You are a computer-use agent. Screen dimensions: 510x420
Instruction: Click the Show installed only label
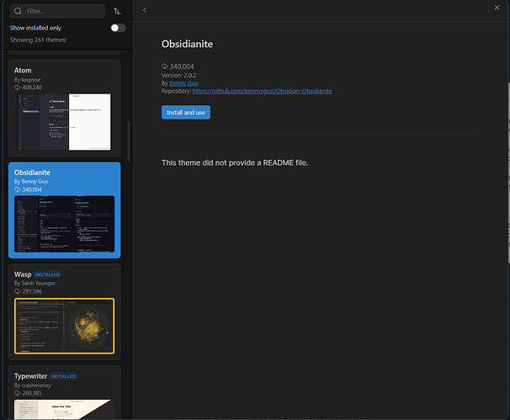coord(35,28)
